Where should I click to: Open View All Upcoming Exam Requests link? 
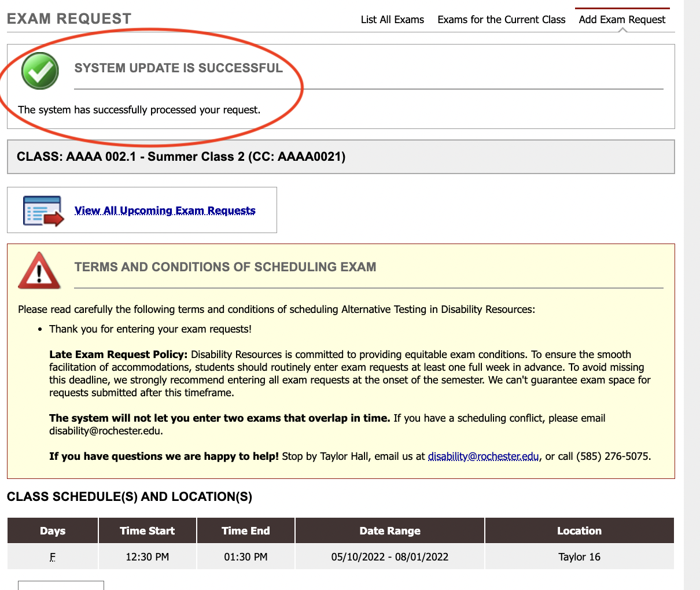tap(165, 211)
